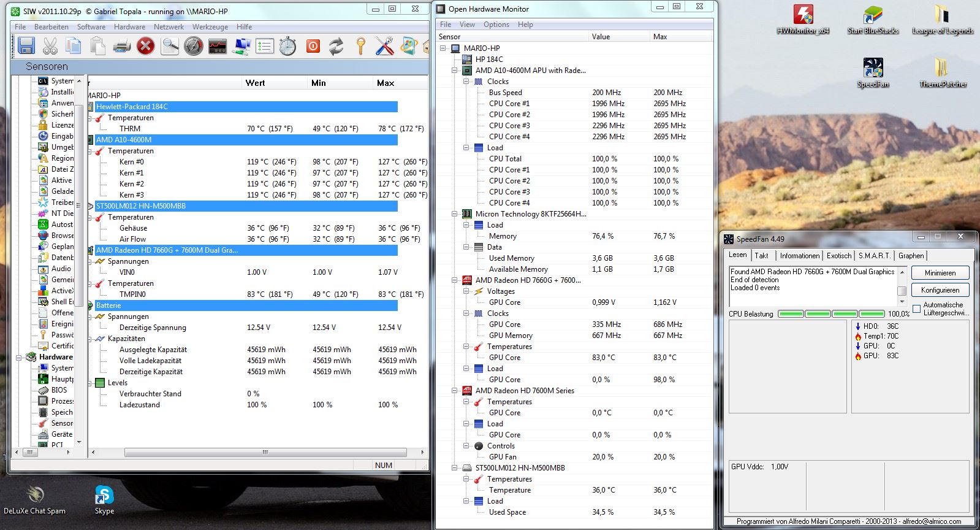Open the Netzwerk menu in SIW
The width and height of the screenshot is (980, 530).
point(169,27)
